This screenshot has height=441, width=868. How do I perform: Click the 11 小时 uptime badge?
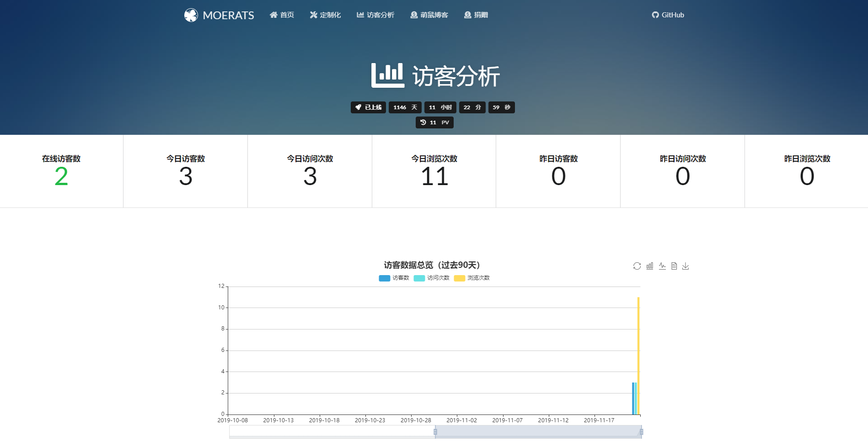(440, 107)
